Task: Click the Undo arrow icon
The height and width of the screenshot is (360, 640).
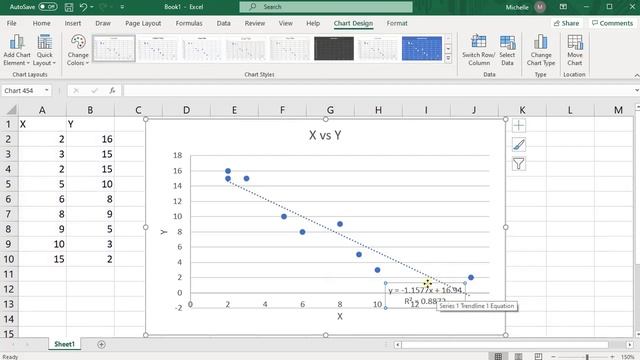Action: (x=83, y=7)
